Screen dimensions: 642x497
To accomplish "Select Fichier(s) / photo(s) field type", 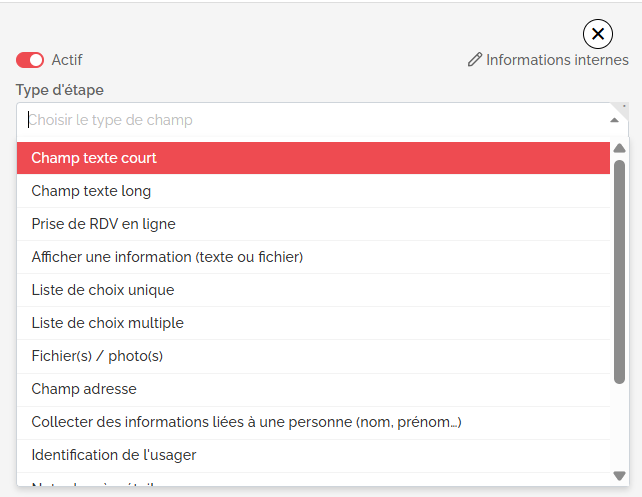I will 313,356.
